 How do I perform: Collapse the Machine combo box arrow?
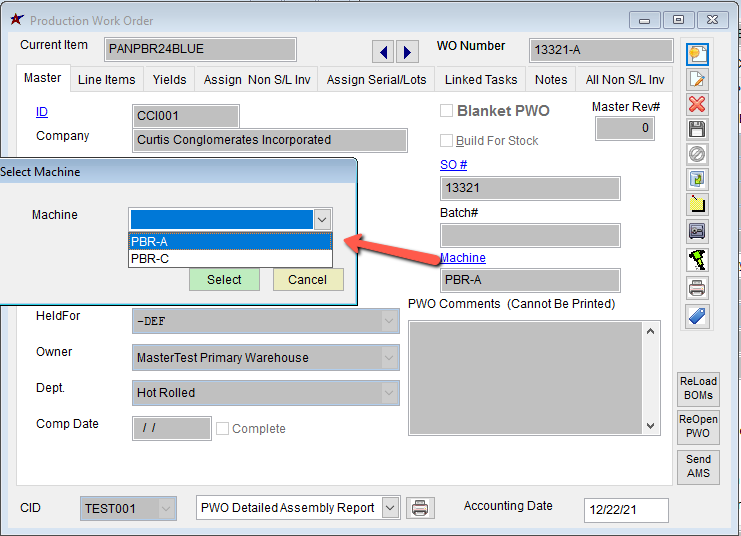click(x=321, y=220)
